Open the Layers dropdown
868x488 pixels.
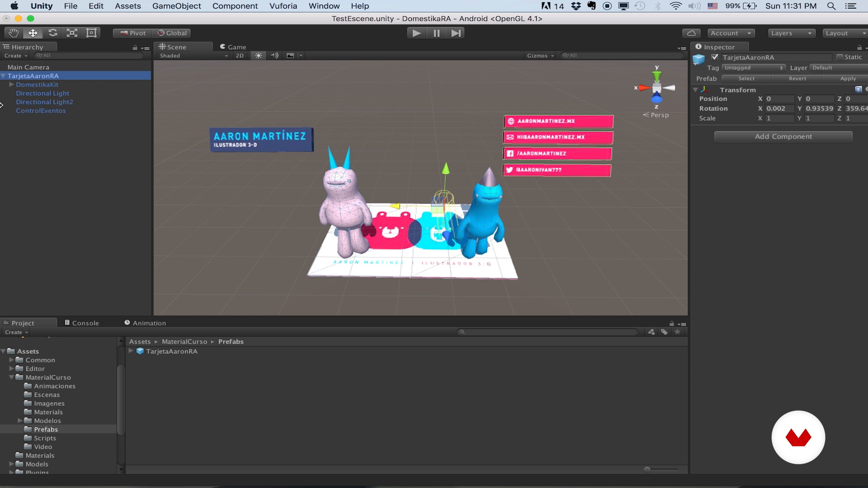click(792, 33)
